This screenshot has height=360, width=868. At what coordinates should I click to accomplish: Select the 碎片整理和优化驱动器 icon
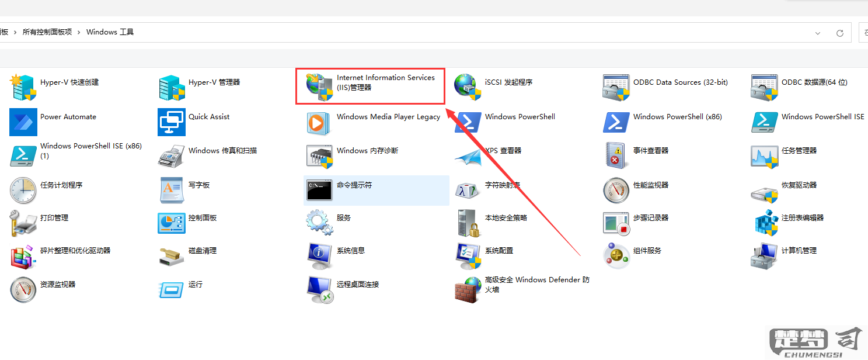[23, 256]
